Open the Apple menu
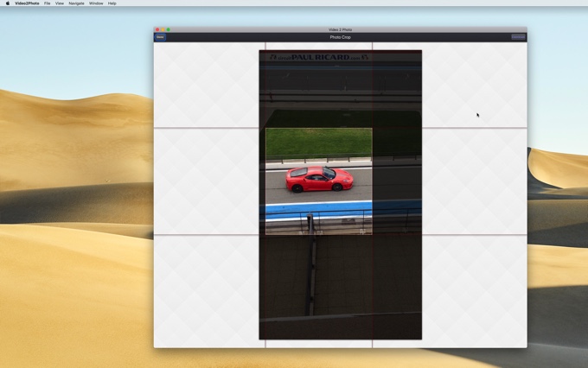Viewport: 588px width, 368px height. tap(8, 3)
